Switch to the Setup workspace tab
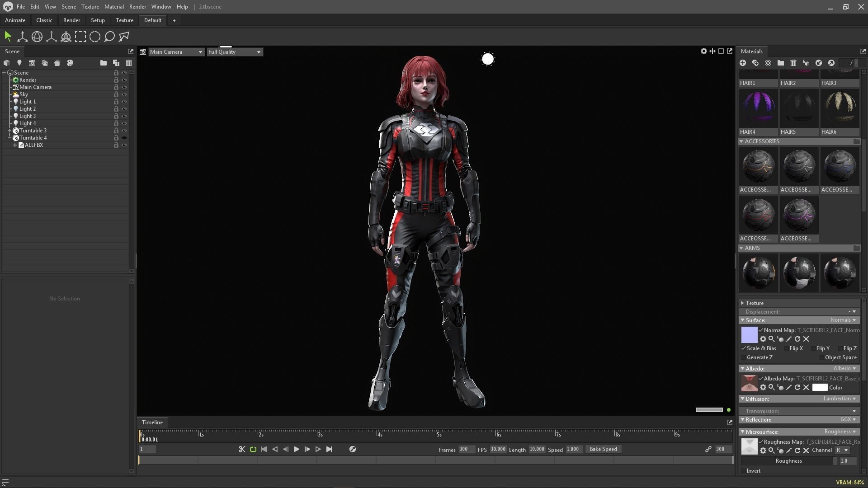The image size is (868, 488). point(98,20)
